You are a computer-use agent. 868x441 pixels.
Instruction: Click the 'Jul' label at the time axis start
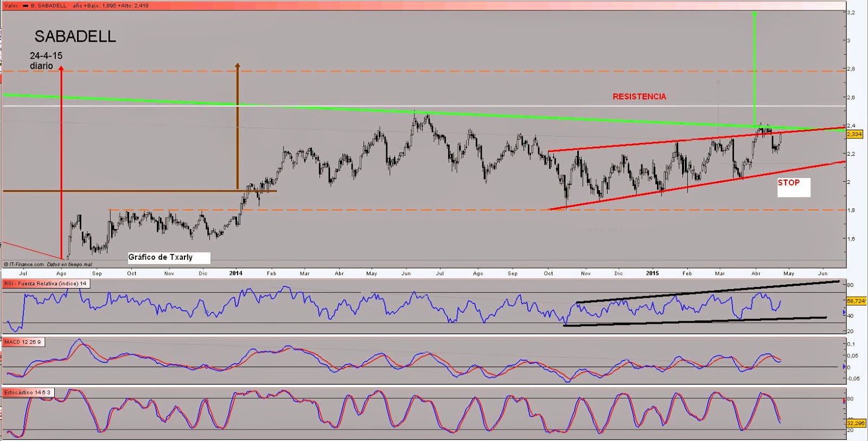(x=23, y=273)
